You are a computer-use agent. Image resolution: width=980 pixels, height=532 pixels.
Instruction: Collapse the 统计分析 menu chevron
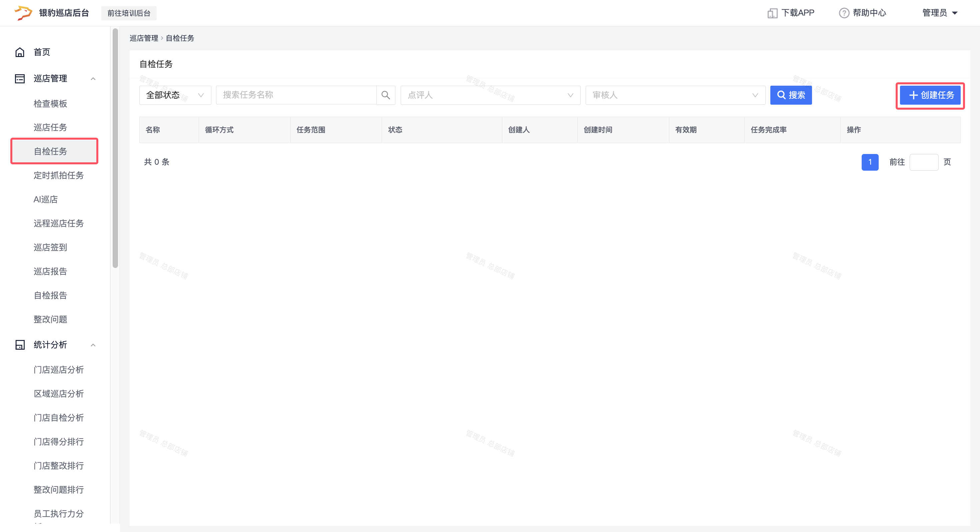pos(93,345)
